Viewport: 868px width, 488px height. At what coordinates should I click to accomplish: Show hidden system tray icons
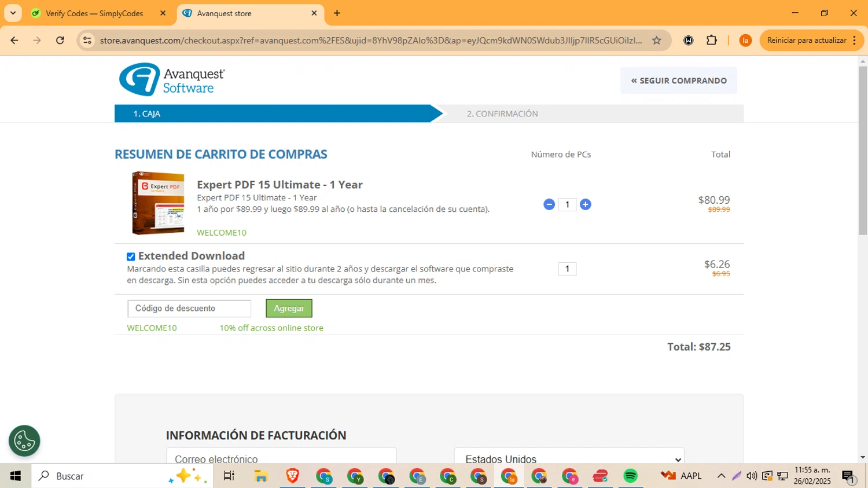click(x=721, y=476)
